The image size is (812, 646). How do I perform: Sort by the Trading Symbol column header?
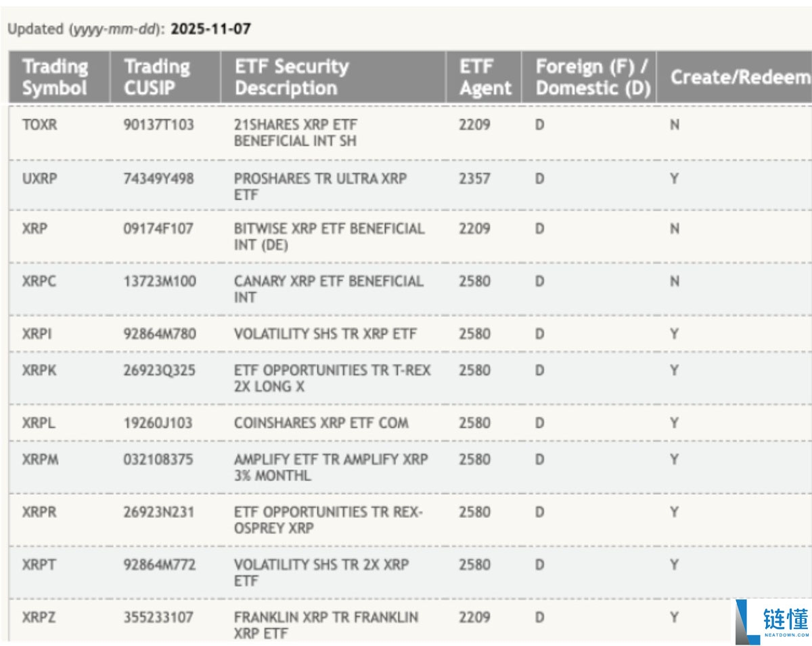coord(55,77)
